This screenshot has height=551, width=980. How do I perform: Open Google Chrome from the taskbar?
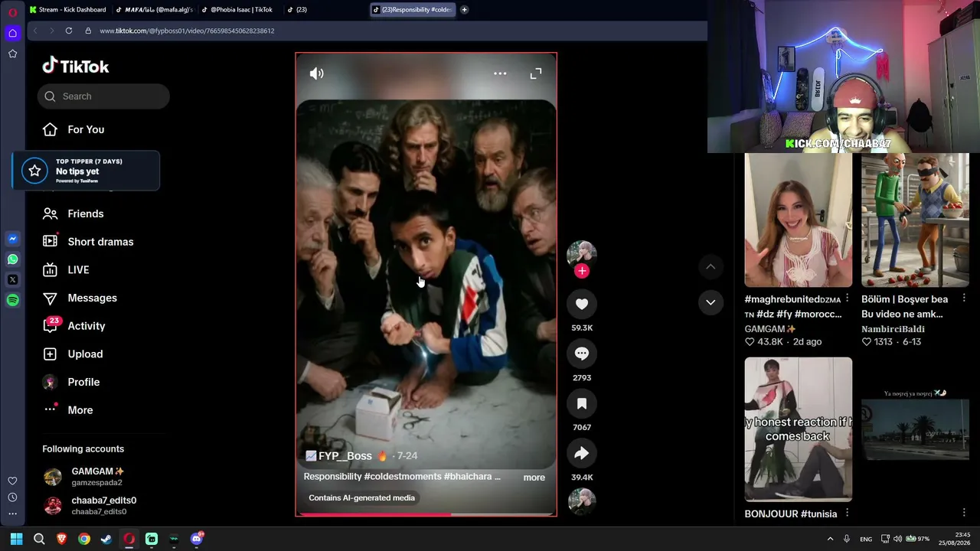[84, 539]
